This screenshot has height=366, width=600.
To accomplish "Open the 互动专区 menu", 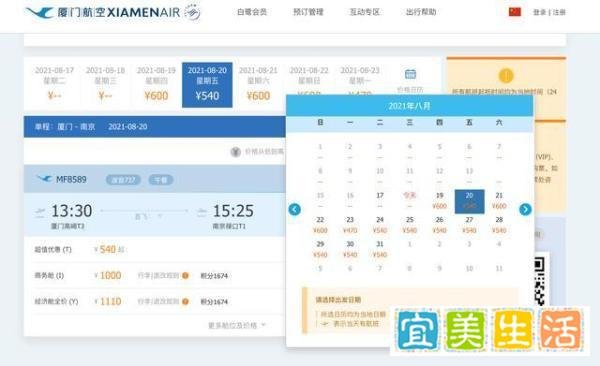I will (x=364, y=12).
